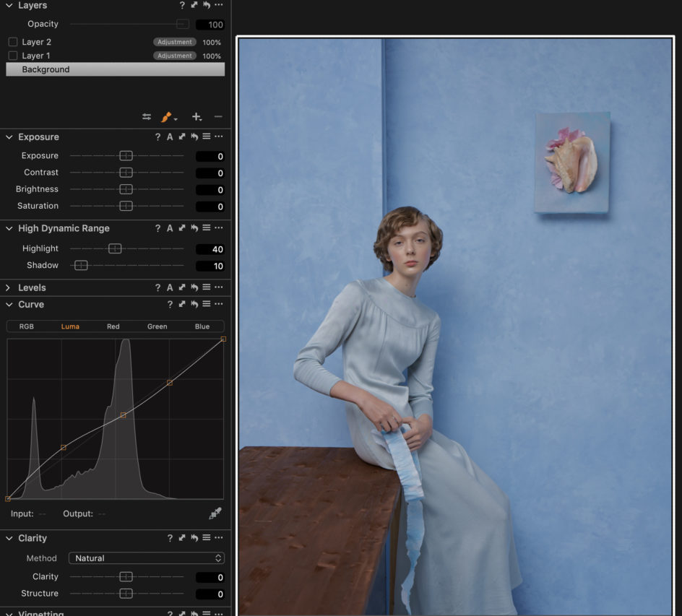Click the Highlight value field 40

coord(210,249)
